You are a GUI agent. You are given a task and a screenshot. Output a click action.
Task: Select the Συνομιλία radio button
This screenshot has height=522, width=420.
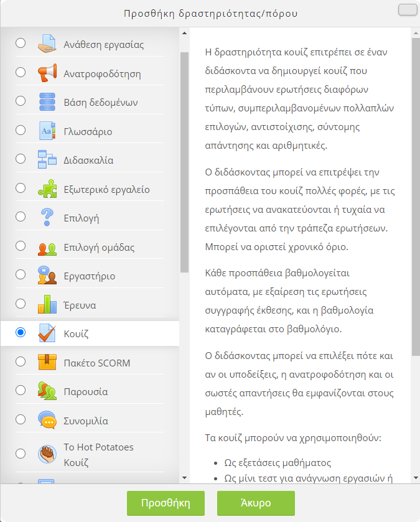(21, 419)
